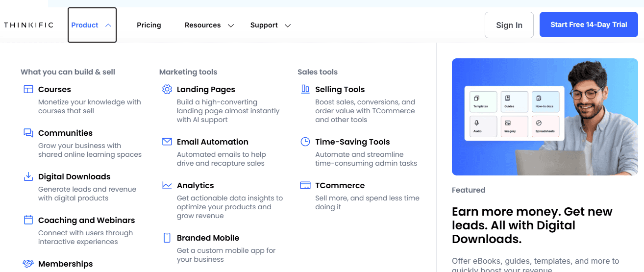Open the Resources menu
The height and width of the screenshot is (272, 644).
202,25
